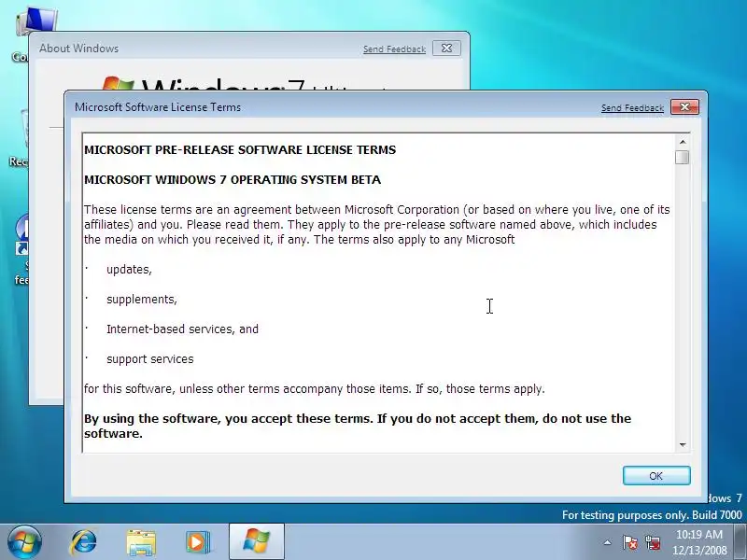This screenshot has height=560, width=747.
Task: Click the license text scrollbar thumb
Action: click(683, 157)
